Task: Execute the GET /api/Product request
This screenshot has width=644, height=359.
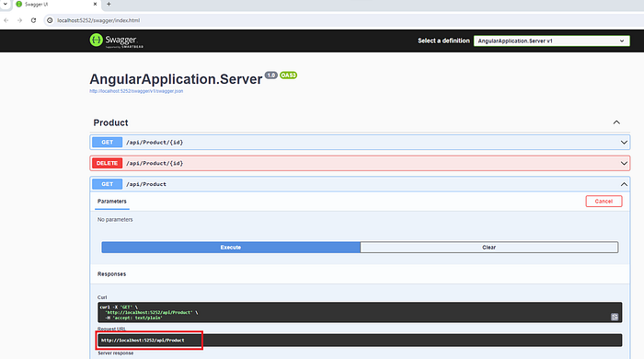Action: pyautogui.click(x=231, y=248)
